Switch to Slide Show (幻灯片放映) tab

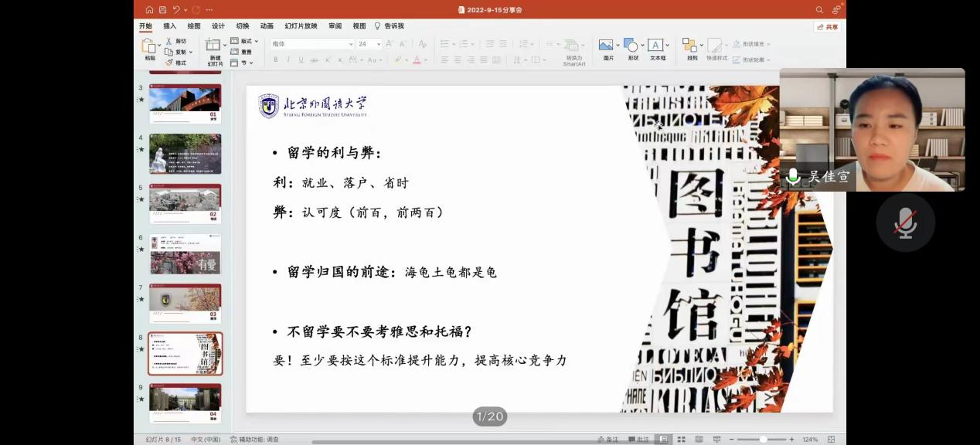(x=301, y=25)
